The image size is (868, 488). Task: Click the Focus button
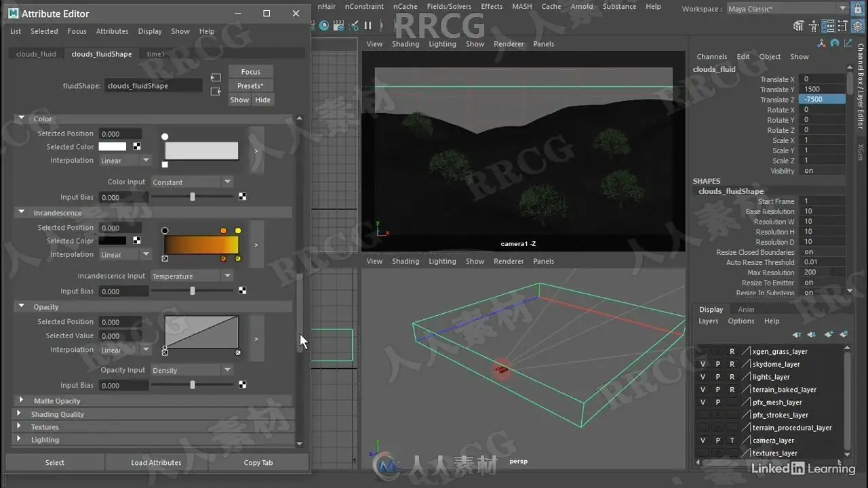(x=250, y=72)
